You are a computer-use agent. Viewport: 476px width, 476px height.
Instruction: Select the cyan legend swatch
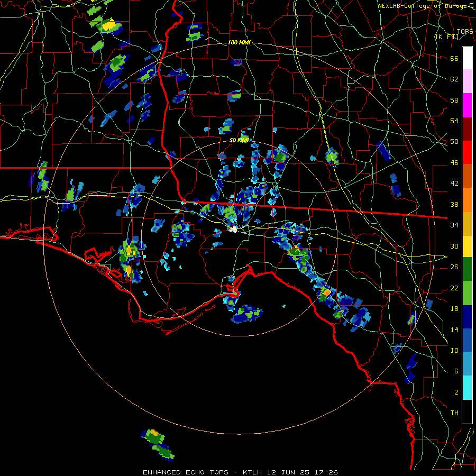tap(467, 388)
